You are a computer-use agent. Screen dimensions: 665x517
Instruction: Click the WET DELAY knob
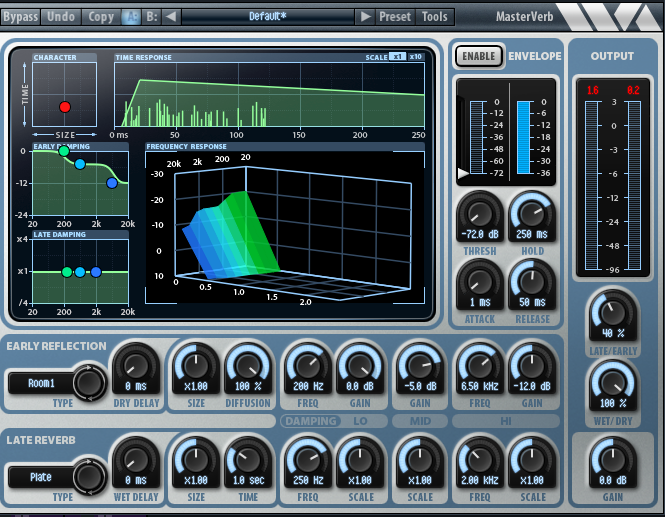pyautogui.click(x=136, y=459)
